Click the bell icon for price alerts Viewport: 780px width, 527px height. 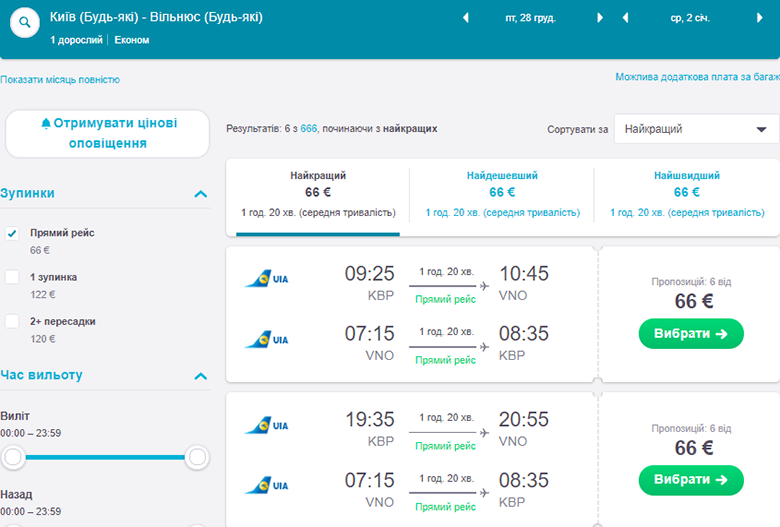click(x=45, y=124)
